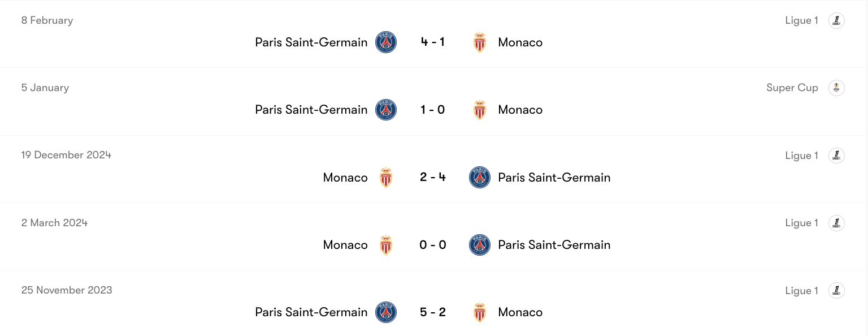Viewport: 868px width, 336px height.
Task: Click the PSG crest in the 2 March 2024 match
Action: [x=480, y=245]
